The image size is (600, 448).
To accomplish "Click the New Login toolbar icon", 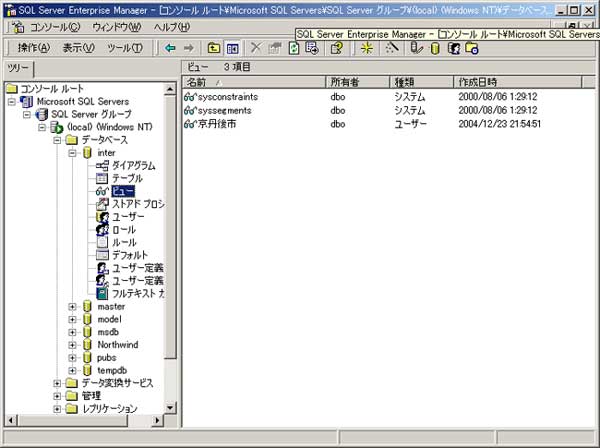I will pyautogui.click(x=453, y=48).
